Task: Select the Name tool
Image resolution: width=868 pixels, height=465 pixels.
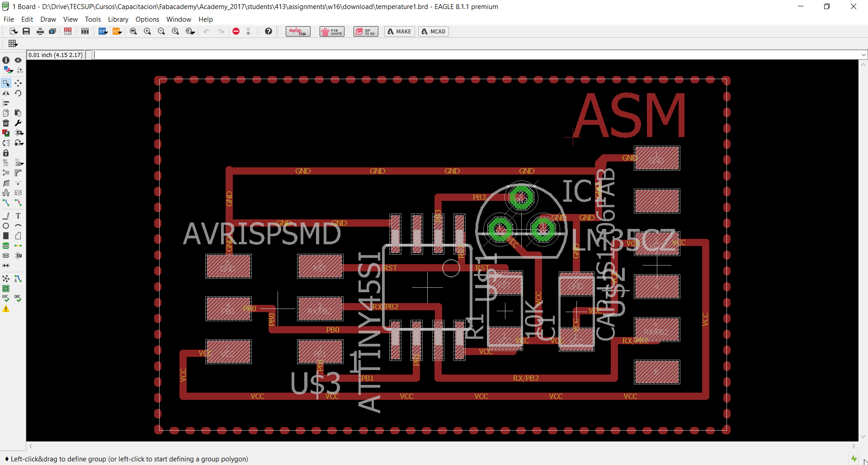Action: point(6,163)
